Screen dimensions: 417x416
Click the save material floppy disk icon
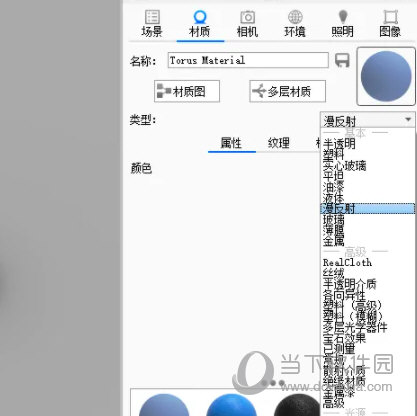point(342,61)
